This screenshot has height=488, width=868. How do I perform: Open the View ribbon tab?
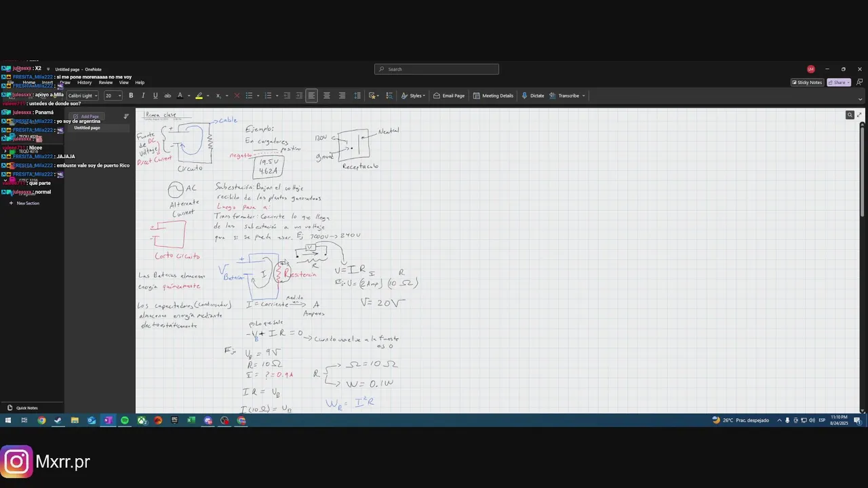coord(124,83)
